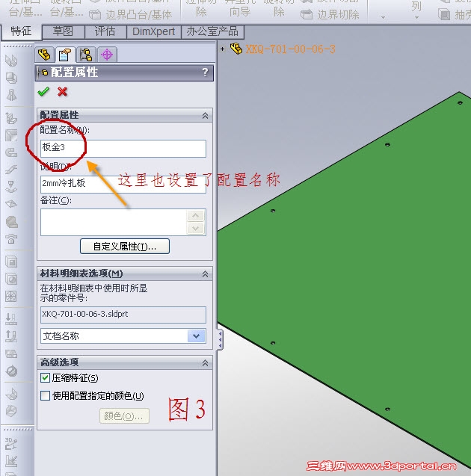
Task: Choose the Lofted-Bend tool
Action: (x=11, y=95)
